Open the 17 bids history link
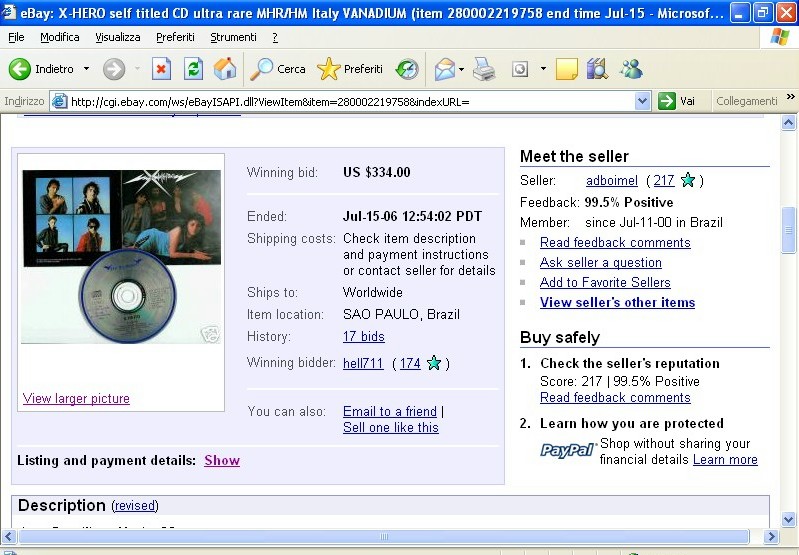The height and width of the screenshot is (555, 799). tap(363, 336)
